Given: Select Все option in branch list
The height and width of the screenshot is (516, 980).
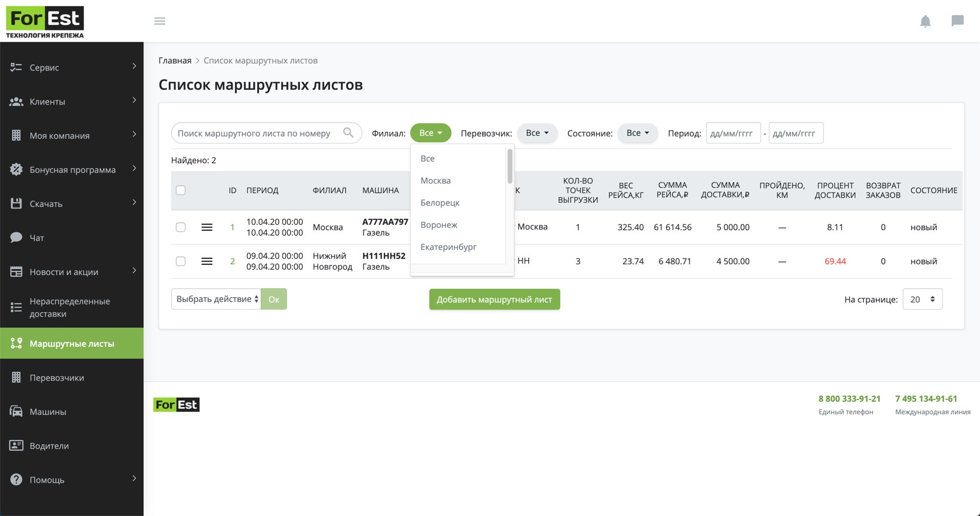Looking at the screenshot, I should click(458, 158).
